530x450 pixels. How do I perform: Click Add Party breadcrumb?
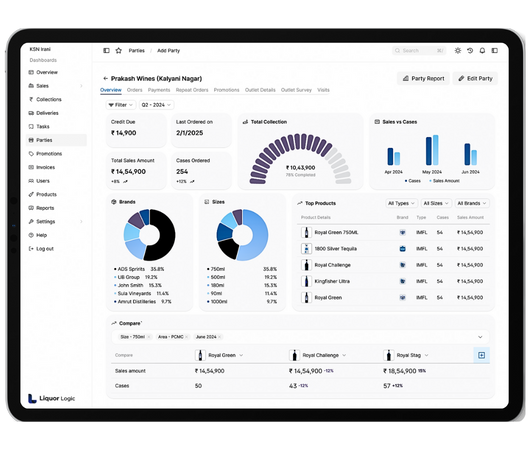(x=168, y=50)
